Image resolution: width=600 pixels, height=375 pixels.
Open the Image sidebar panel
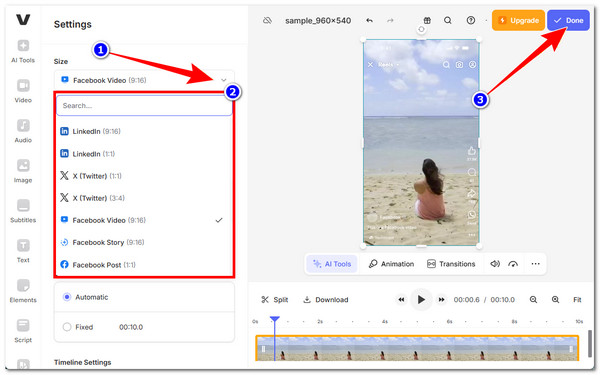23,171
